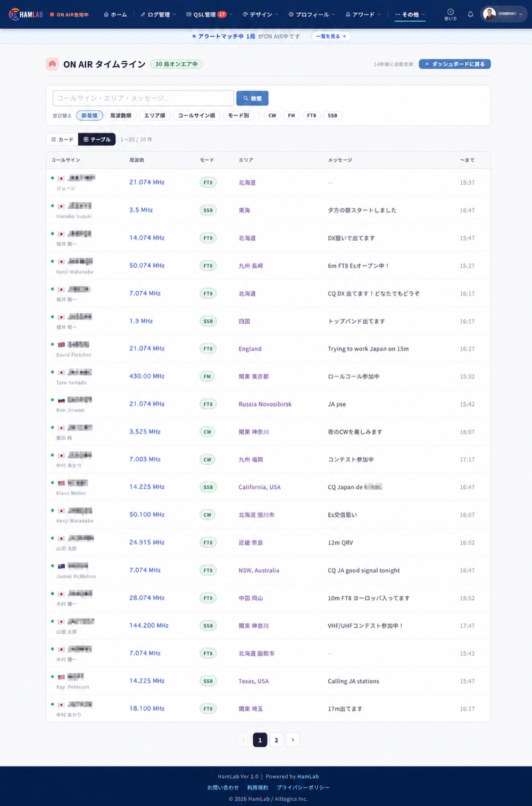Expand the アワード menu
This screenshot has height=806, width=532.
tap(363, 14)
